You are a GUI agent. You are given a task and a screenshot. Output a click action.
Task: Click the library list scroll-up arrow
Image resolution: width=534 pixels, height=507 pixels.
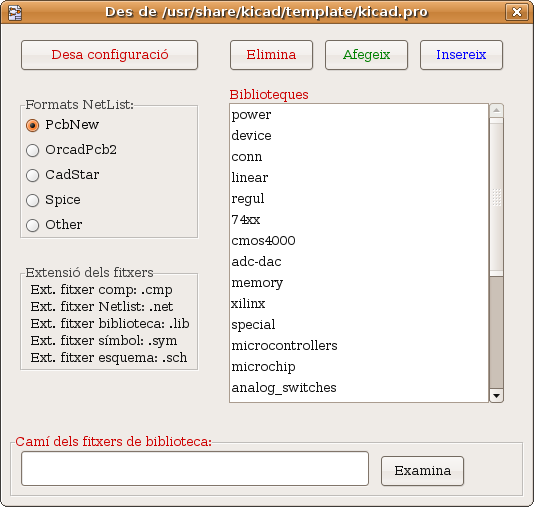pyautogui.click(x=497, y=110)
